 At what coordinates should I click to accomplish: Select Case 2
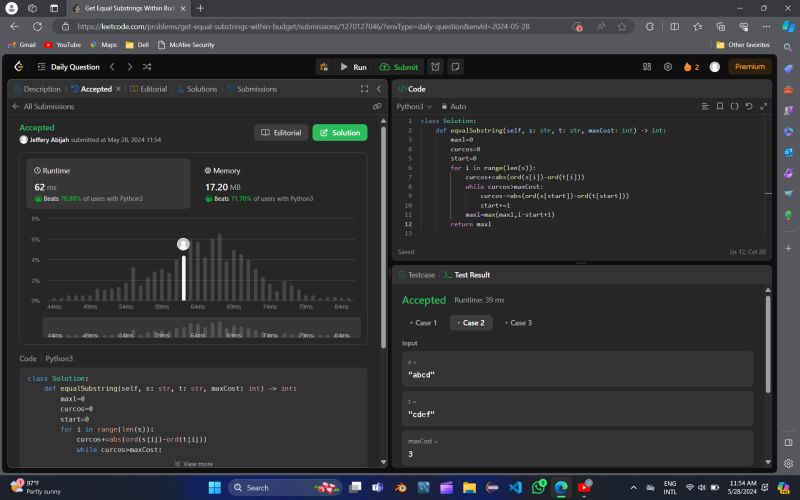tap(471, 322)
